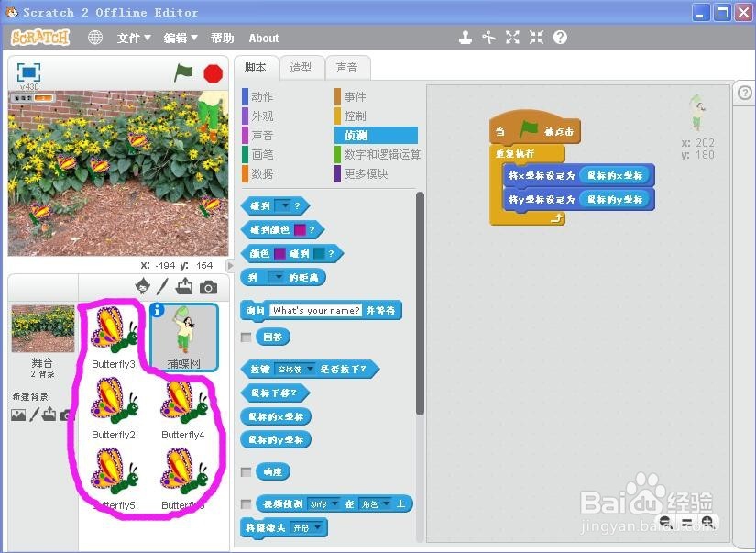Select the scissors delete tool
Screen dimensions: 756x553
488,38
